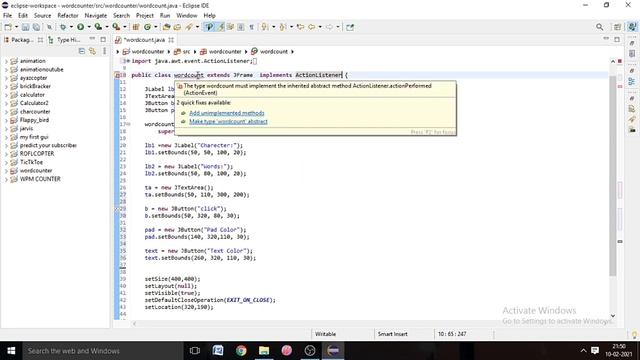The height and width of the screenshot is (360, 640).
Task: Open dropdown arrow next to New Java Class icon
Action: coord(156,27)
